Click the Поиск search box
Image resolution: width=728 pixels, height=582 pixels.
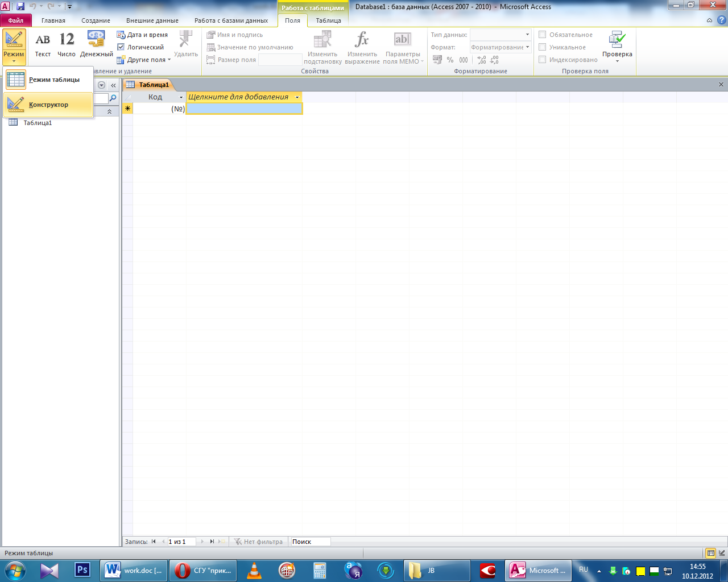311,542
